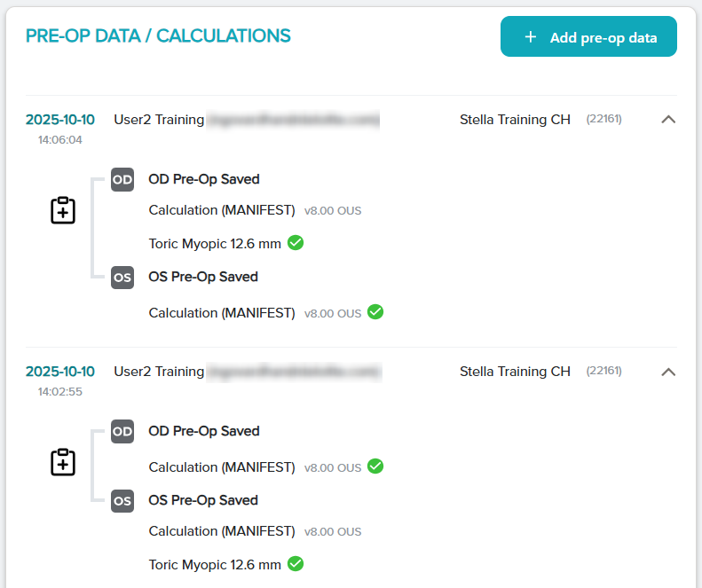Click the green check beside the second record's OD calculation
The image size is (702, 588).
[x=375, y=466]
